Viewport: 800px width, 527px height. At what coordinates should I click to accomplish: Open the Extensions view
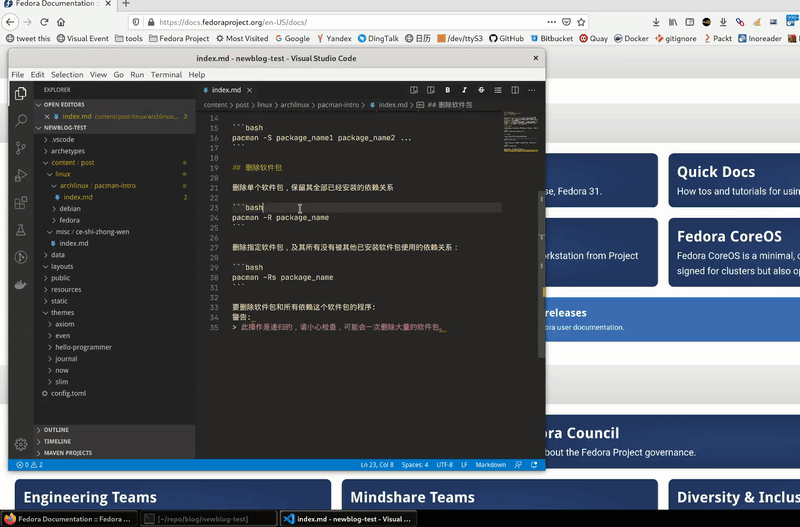point(21,203)
